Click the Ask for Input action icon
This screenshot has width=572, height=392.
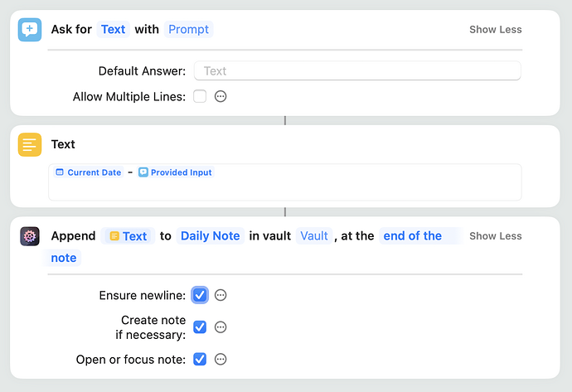[30, 30]
